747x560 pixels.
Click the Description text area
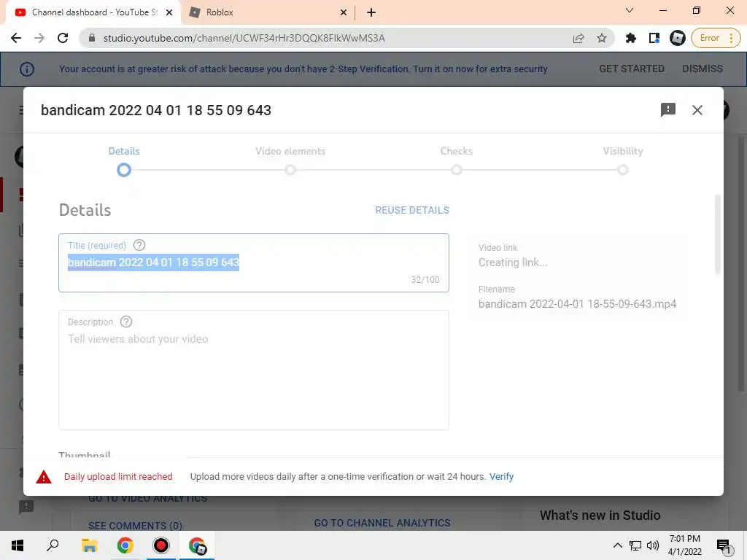254,370
